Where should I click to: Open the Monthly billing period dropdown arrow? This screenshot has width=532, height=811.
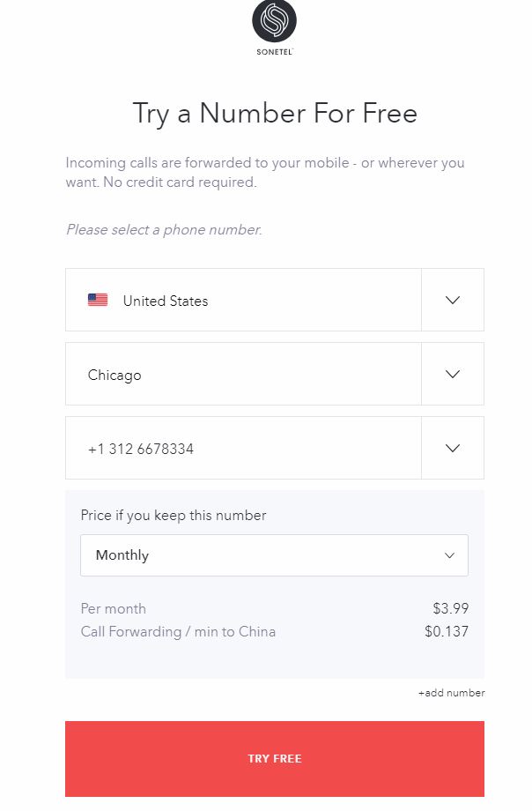pyautogui.click(x=449, y=555)
